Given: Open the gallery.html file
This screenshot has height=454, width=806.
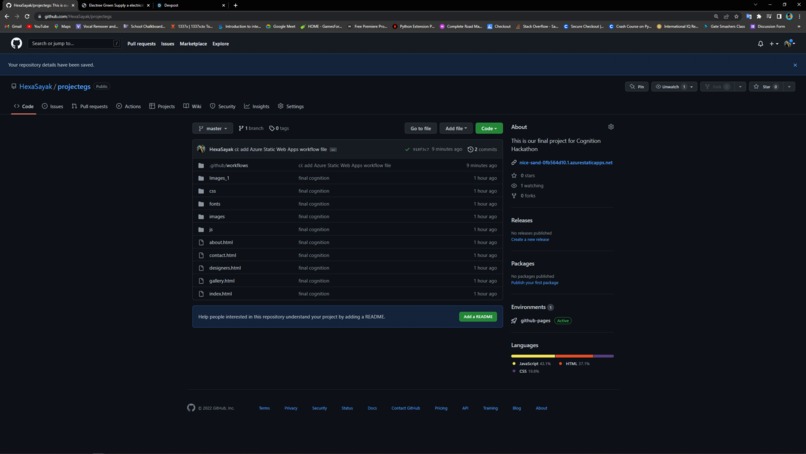Looking at the screenshot, I should 222,281.
